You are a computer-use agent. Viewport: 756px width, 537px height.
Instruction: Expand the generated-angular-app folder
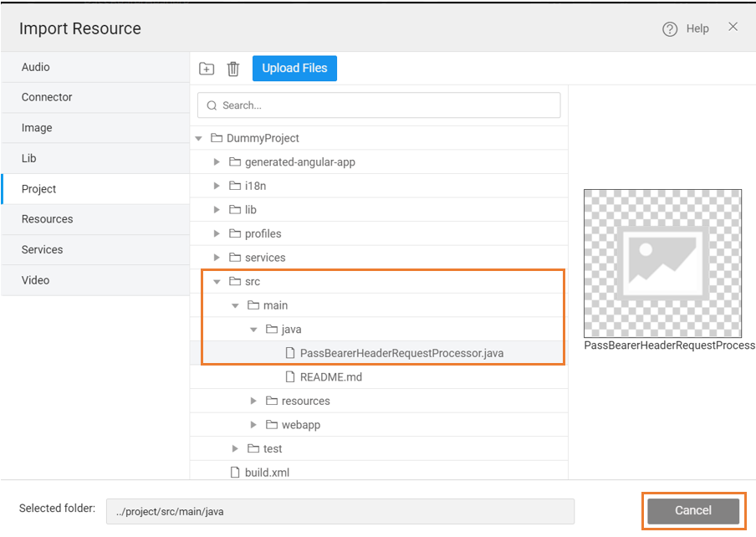217,162
